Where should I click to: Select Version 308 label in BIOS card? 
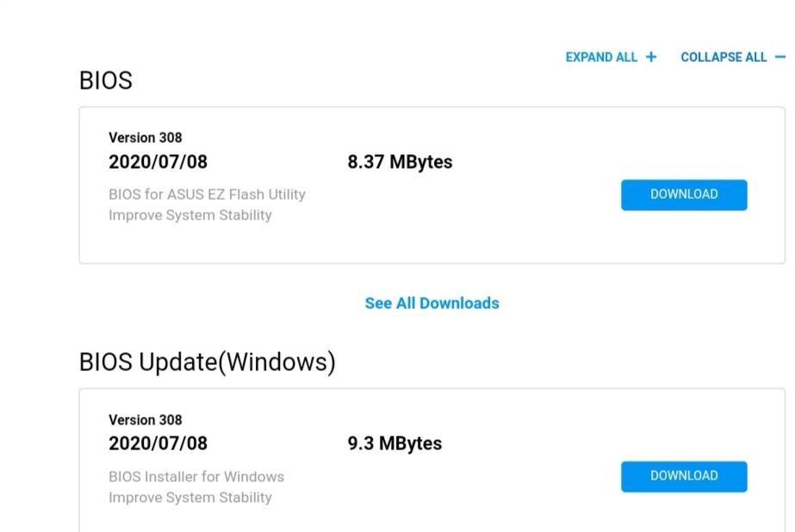click(x=145, y=138)
